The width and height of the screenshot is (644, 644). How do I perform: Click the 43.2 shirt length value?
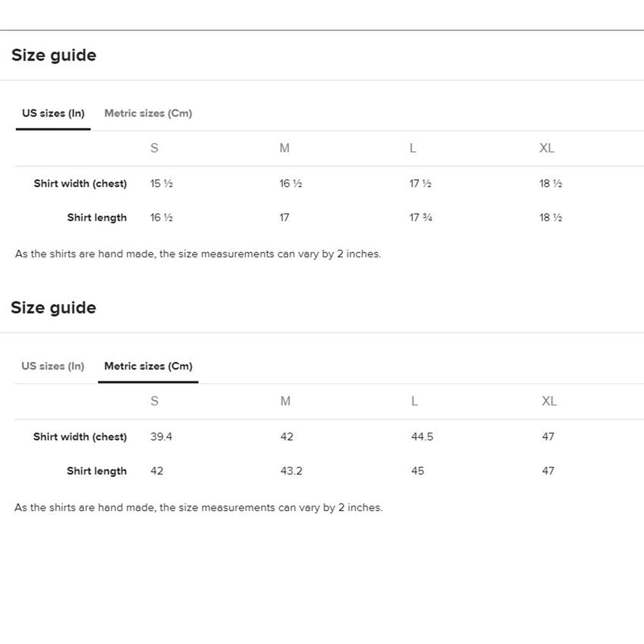click(291, 471)
